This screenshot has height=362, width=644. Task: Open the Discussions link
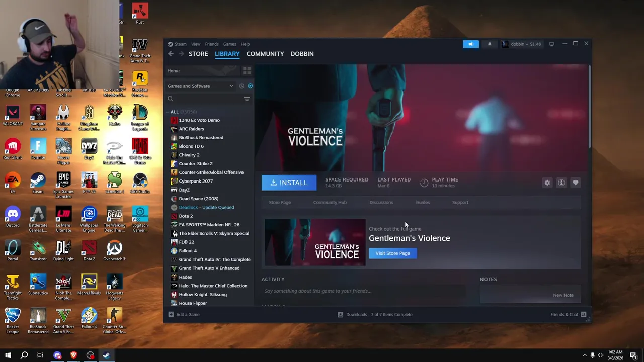[x=381, y=202]
